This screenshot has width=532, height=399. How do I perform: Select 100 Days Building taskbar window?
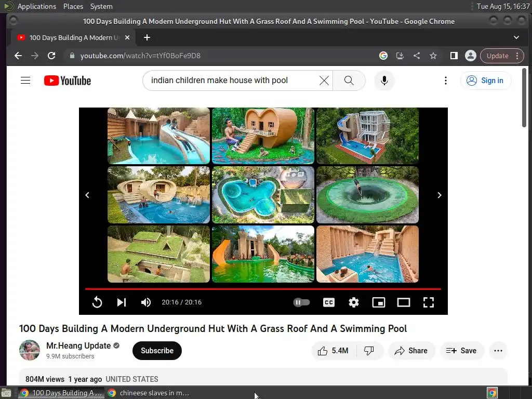(61, 393)
